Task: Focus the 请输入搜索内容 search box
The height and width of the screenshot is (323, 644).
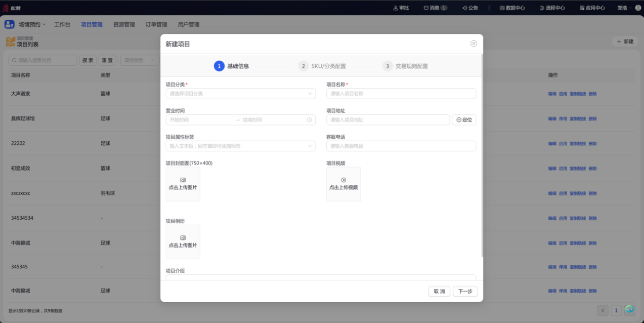Action: 42,60
